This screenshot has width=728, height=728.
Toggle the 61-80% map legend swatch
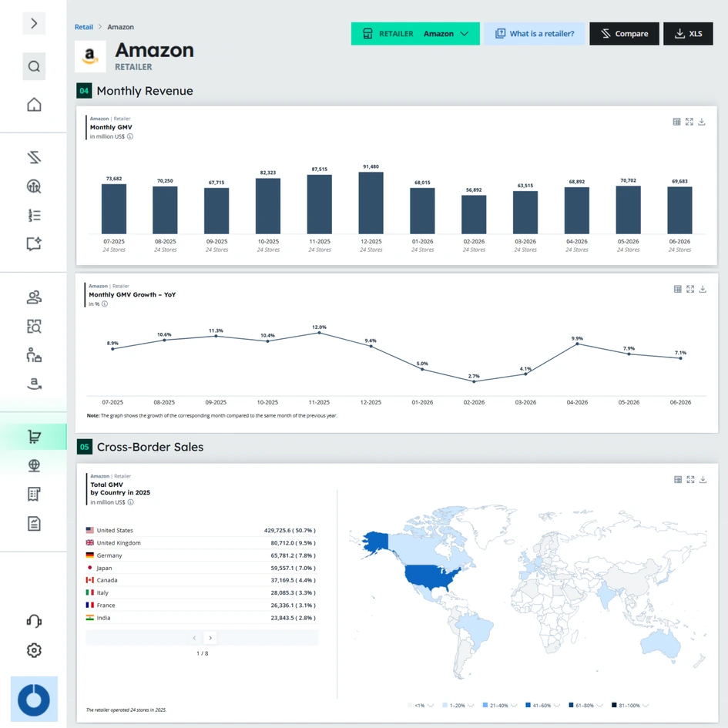(571, 705)
